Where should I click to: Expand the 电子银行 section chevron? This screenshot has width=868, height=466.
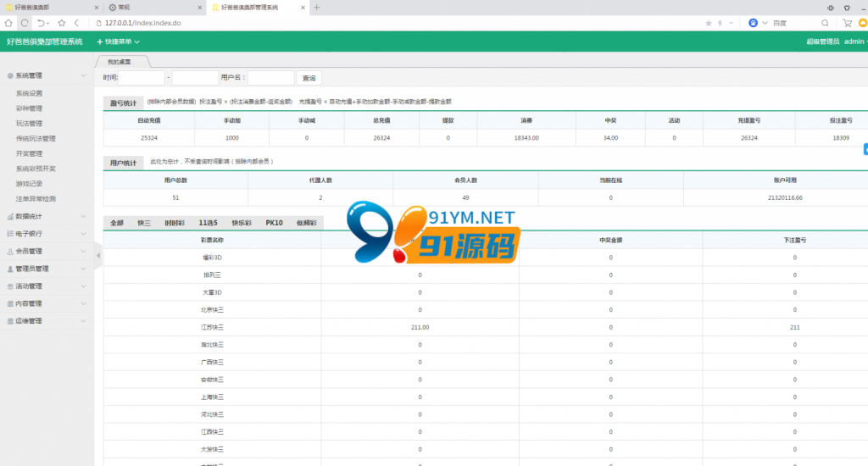pyautogui.click(x=83, y=234)
